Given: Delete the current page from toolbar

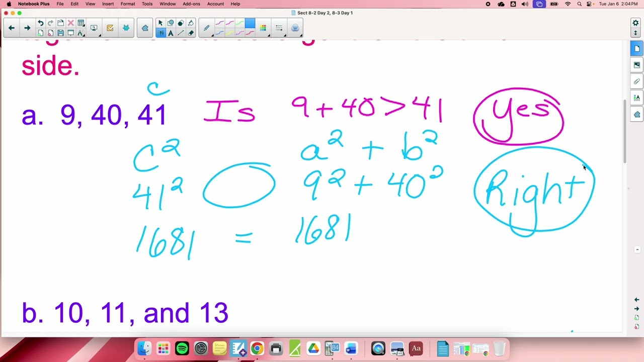Looking at the screenshot, I should click(x=50, y=33).
